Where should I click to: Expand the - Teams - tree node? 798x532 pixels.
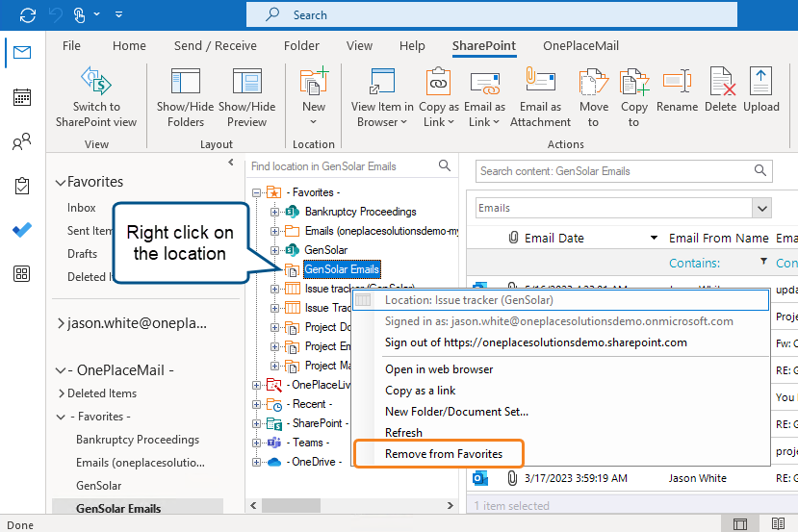pyautogui.click(x=256, y=443)
